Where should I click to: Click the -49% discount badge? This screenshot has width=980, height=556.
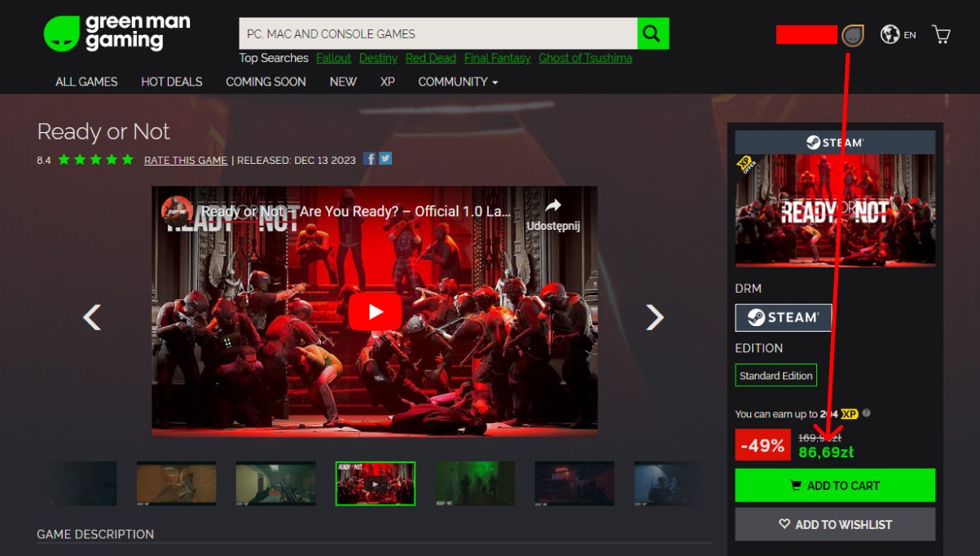[762, 445]
